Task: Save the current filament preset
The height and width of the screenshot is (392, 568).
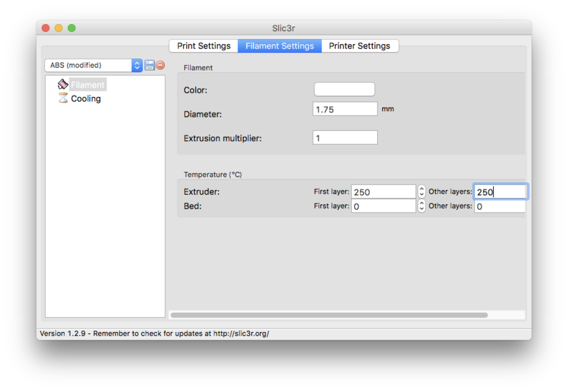Action: pyautogui.click(x=149, y=65)
